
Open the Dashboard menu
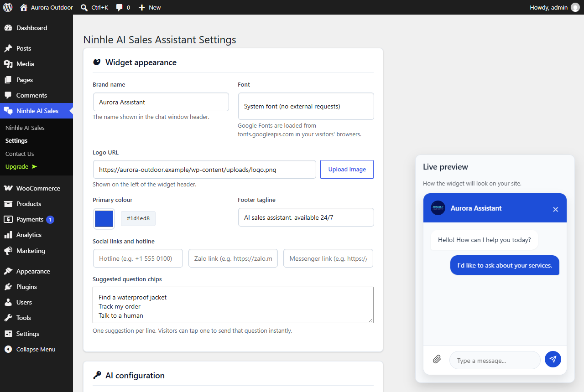pos(36,28)
